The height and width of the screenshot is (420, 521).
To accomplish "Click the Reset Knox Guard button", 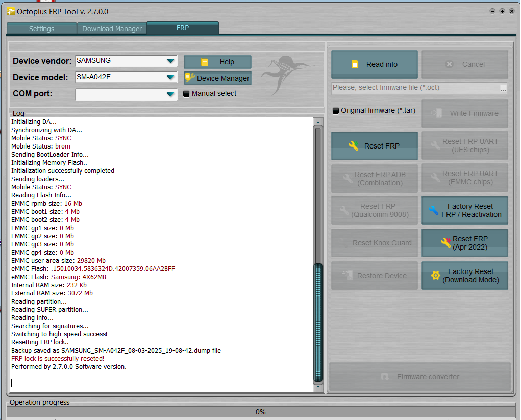I will 375,243.
